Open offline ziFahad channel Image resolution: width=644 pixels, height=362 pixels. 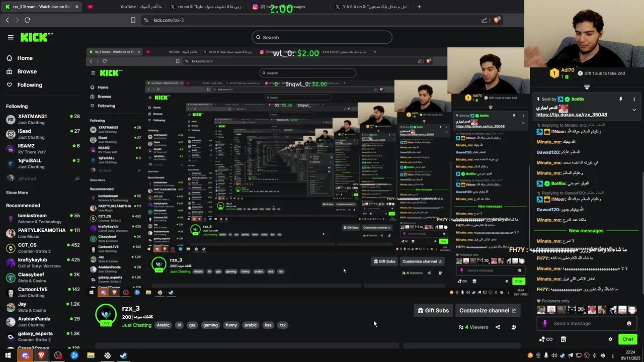click(x=43, y=178)
